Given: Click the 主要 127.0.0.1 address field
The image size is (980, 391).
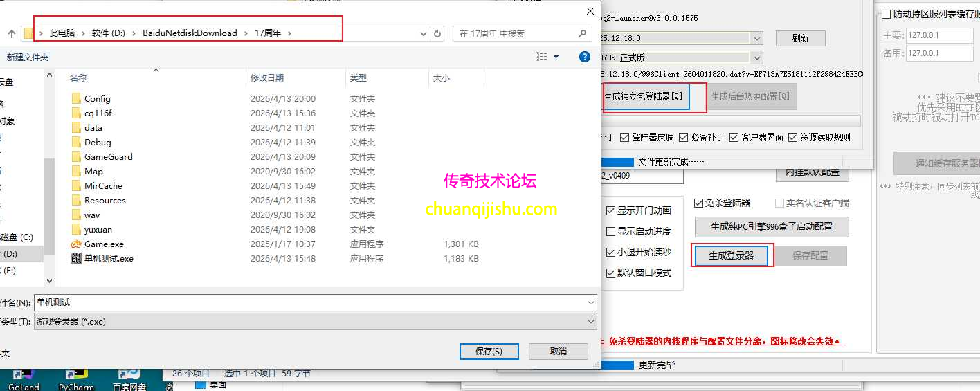Looking at the screenshot, I should pos(940,35).
